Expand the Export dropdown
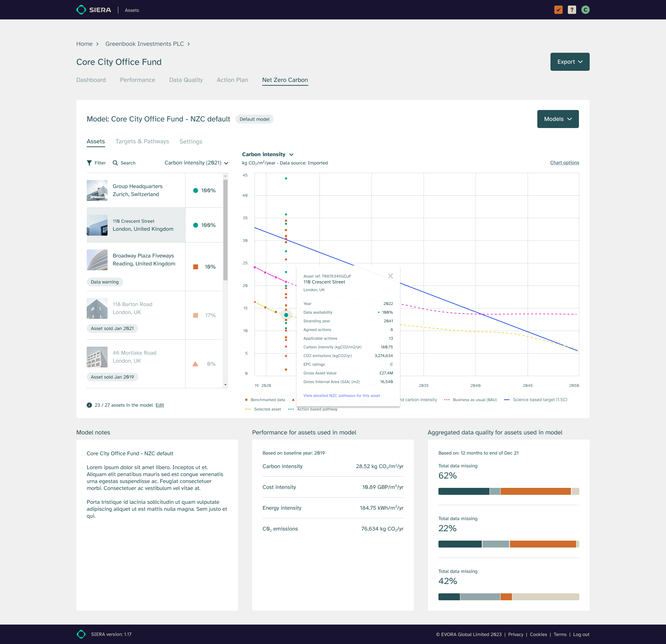This screenshot has height=644, width=666. click(570, 62)
